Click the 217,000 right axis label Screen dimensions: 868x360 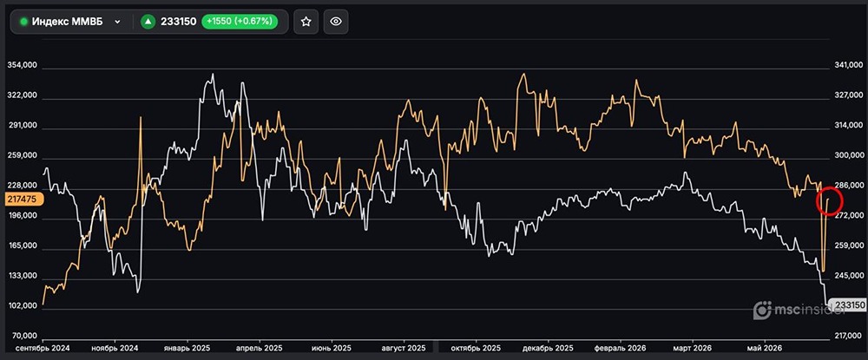click(x=849, y=336)
